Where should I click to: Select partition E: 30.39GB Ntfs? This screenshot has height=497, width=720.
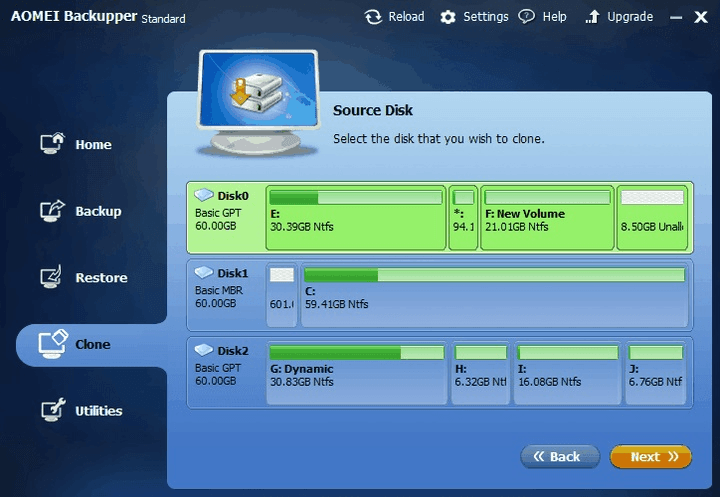point(355,218)
